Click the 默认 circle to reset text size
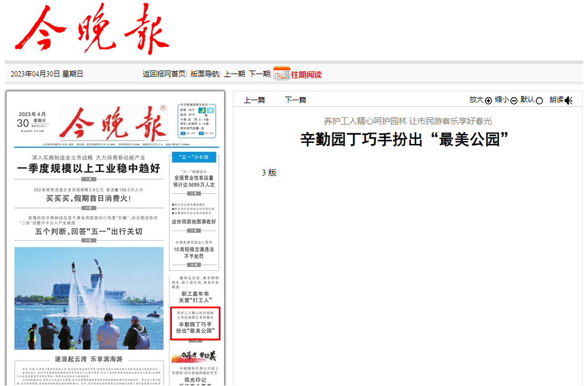Image resolution: width=588 pixels, height=386 pixels. click(x=538, y=100)
